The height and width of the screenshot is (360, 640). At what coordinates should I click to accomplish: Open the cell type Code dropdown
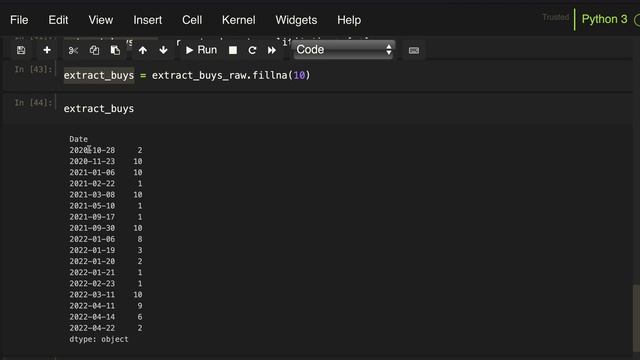pos(344,50)
